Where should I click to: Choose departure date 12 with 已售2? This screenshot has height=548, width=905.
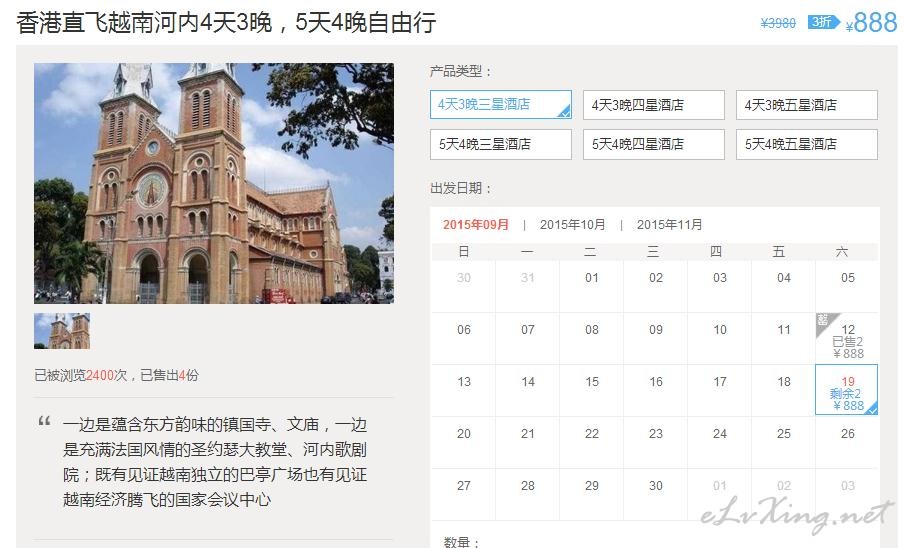click(x=847, y=339)
